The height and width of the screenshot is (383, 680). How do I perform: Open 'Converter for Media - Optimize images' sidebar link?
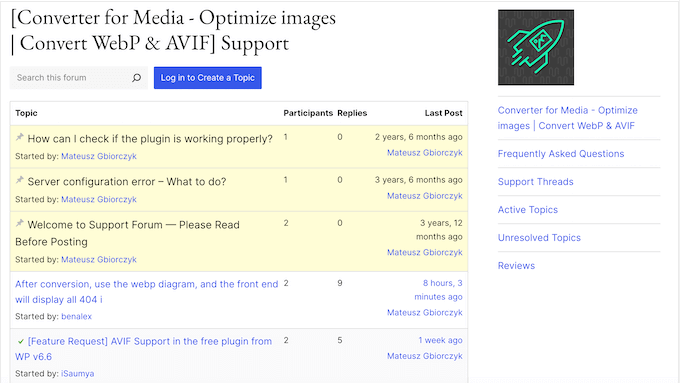click(567, 118)
